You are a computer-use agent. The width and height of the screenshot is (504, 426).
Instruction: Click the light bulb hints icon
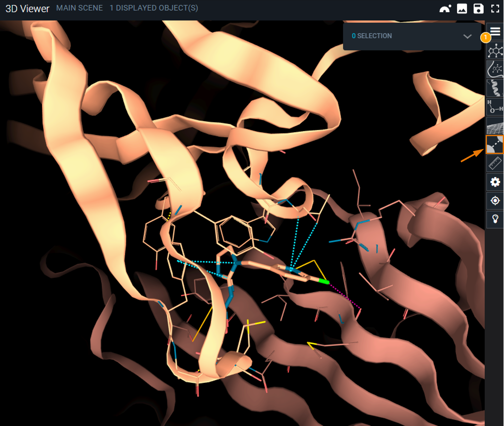495,219
